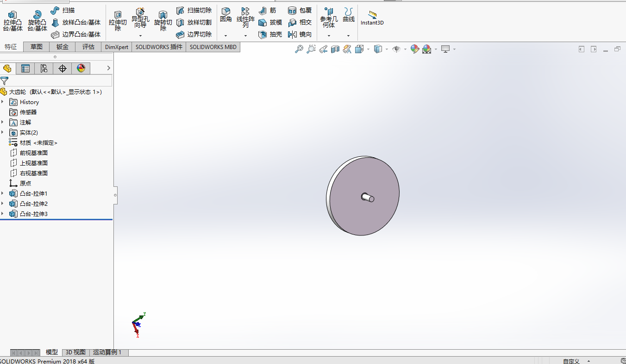Click the Section View icon
The image size is (626, 364).
335,49
